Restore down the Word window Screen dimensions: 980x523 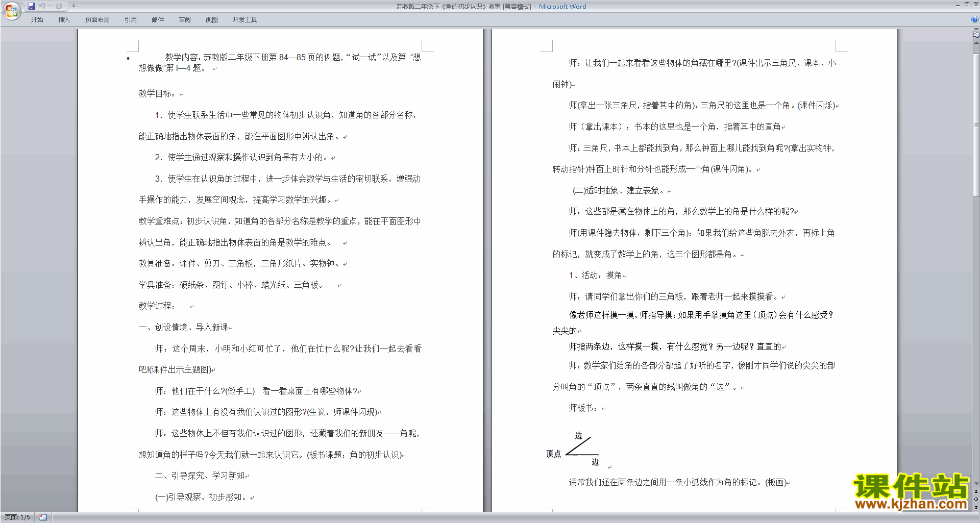point(967,4)
